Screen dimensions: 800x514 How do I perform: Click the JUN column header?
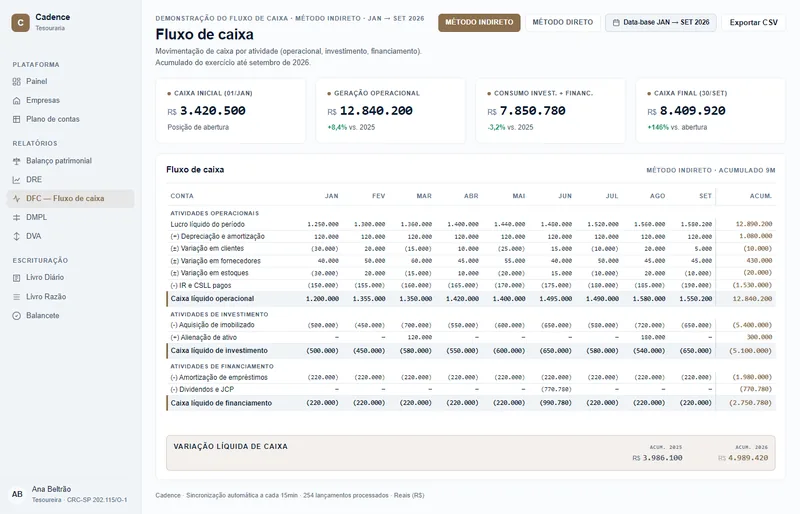click(565, 196)
